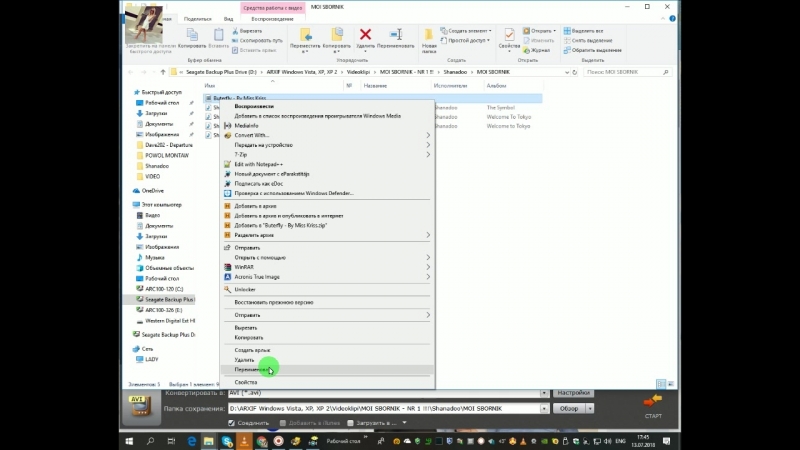Switch to the Вид ribbon tab

pos(230,18)
